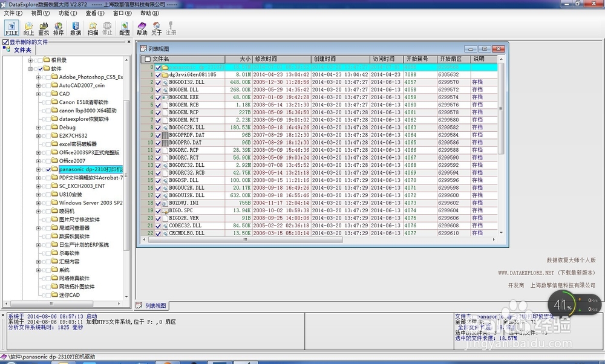Click the file icon of BOGDEM.EXE
The image size is (605, 364).
tap(165, 97)
